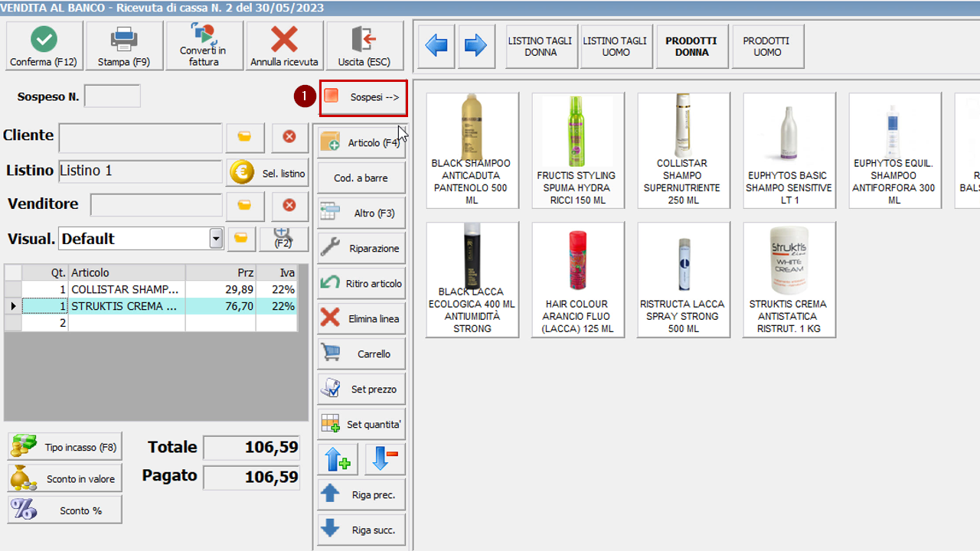Go to previous page with left blue arrow

tap(436, 46)
